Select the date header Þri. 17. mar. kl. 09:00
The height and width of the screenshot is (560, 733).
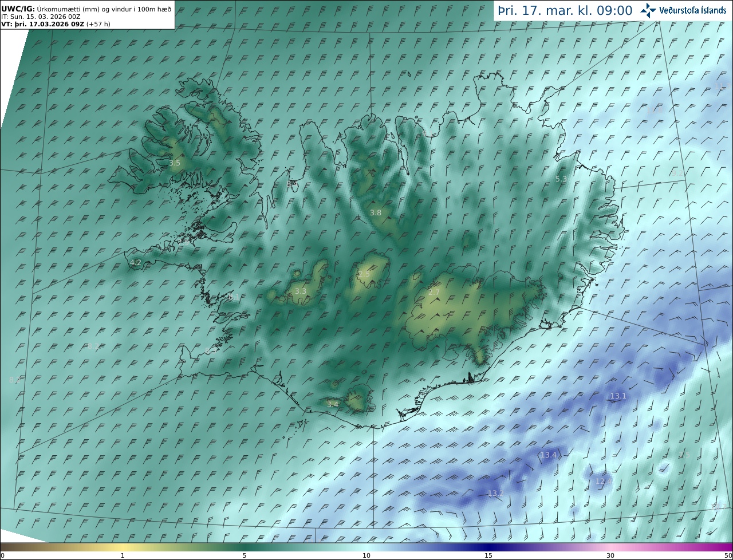pos(565,11)
